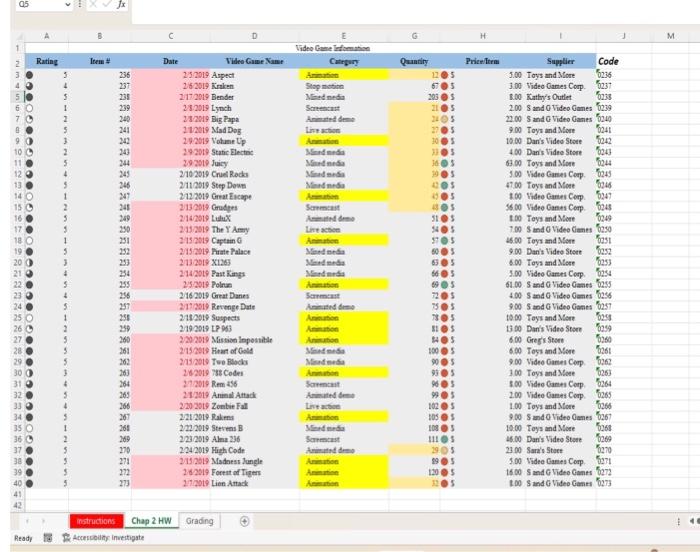Select row 5 header
This screenshot has width=700, height=552.
click(18, 97)
